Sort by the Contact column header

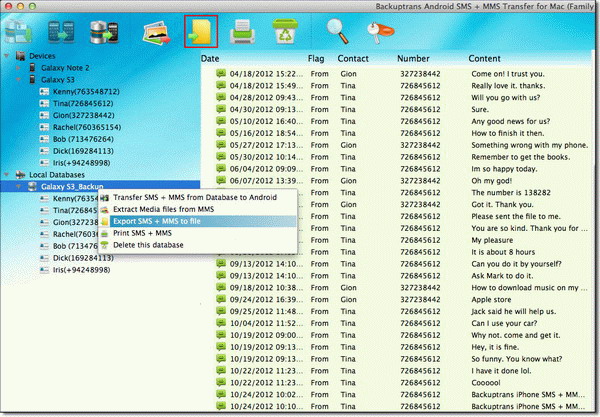[x=353, y=59]
